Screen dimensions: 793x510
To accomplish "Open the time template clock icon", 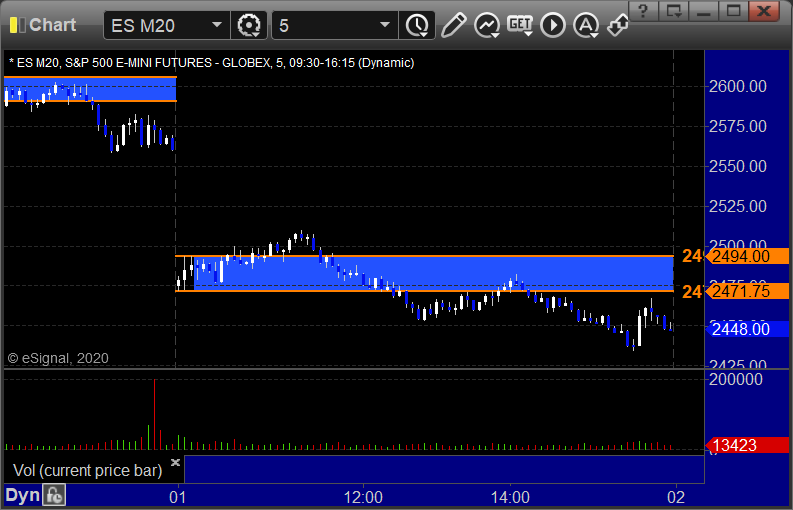I will [417, 25].
